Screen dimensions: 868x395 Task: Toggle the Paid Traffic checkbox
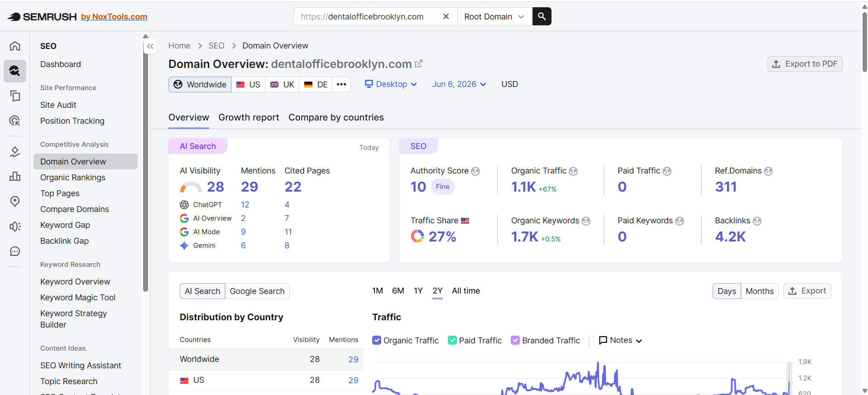[x=452, y=340]
